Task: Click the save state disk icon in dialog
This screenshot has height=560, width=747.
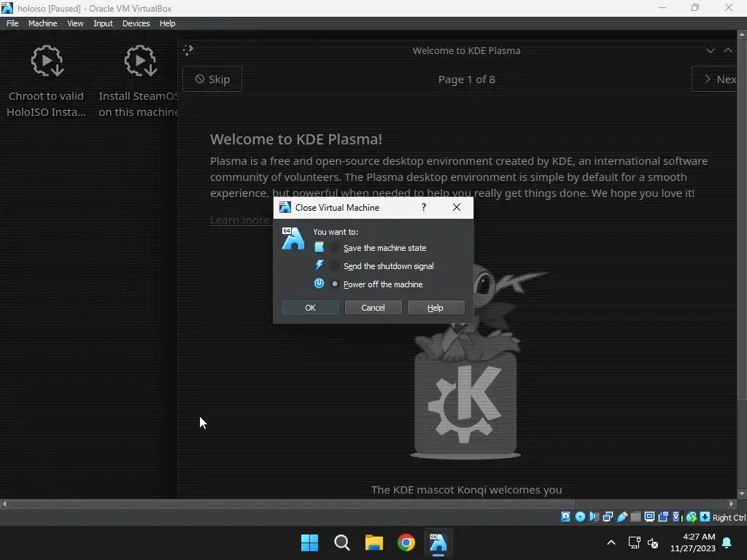Action: (x=319, y=247)
